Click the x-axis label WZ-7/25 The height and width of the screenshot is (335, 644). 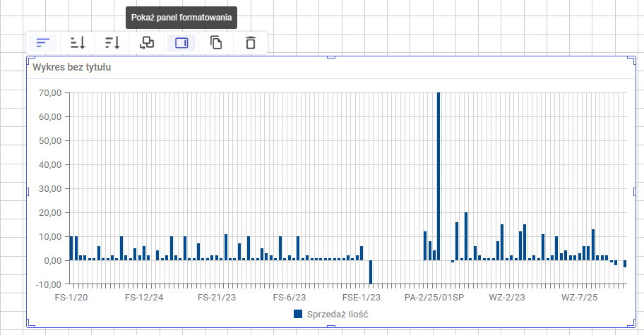[x=580, y=298]
